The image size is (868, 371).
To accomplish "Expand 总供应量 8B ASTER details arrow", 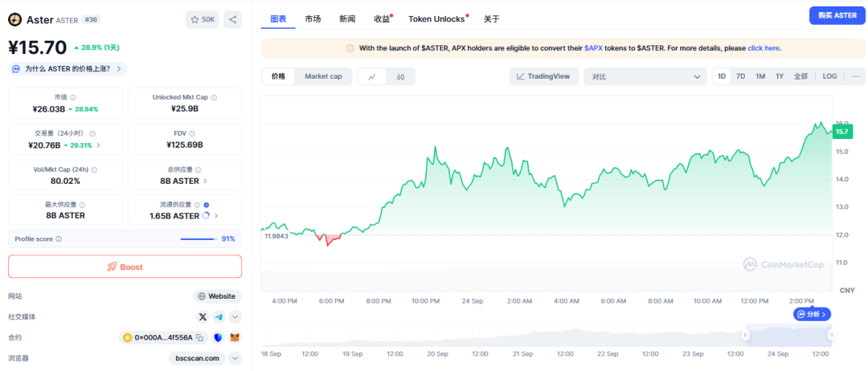I will click(206, 181).
